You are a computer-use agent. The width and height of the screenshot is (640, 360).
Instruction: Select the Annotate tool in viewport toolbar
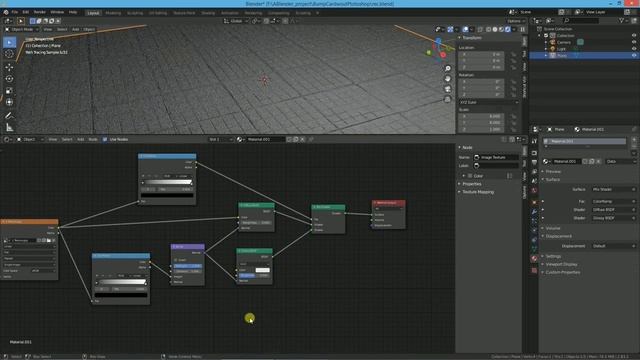(9, 116)
